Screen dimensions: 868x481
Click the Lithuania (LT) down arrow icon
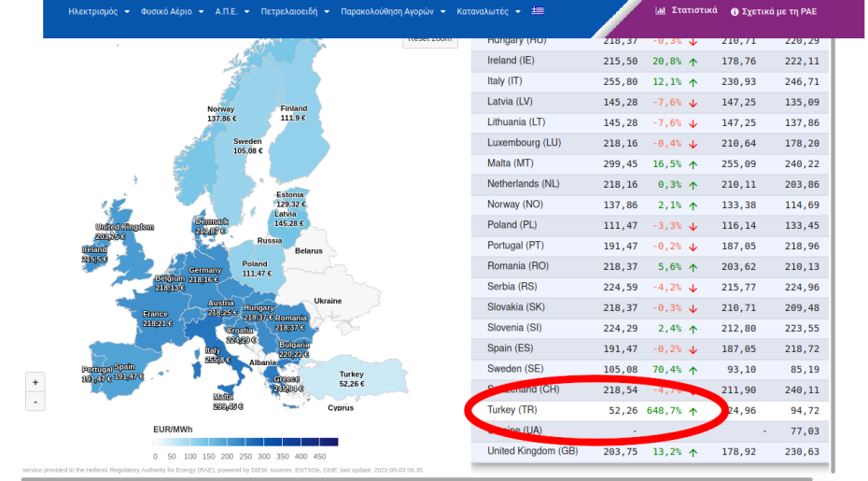tap(693, 123)
